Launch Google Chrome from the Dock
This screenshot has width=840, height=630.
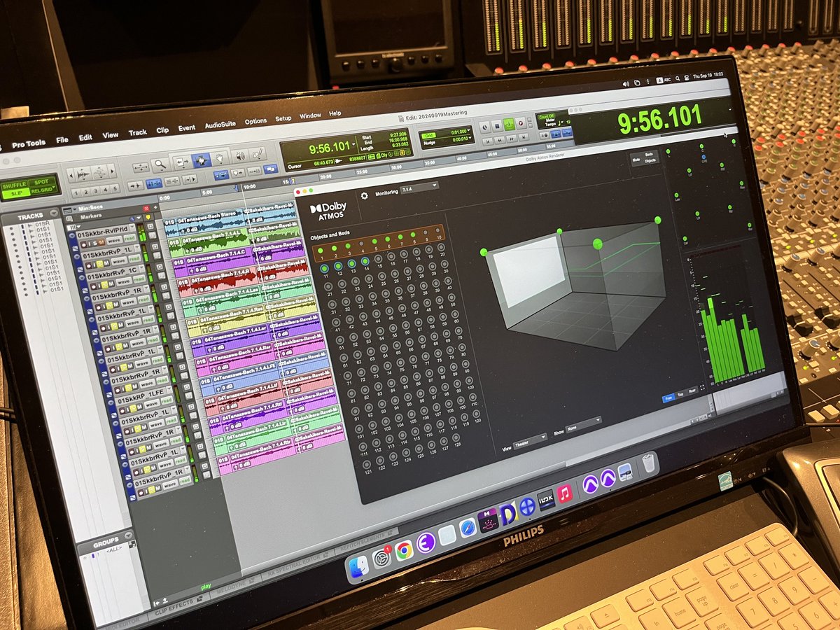tap(404, 551)
